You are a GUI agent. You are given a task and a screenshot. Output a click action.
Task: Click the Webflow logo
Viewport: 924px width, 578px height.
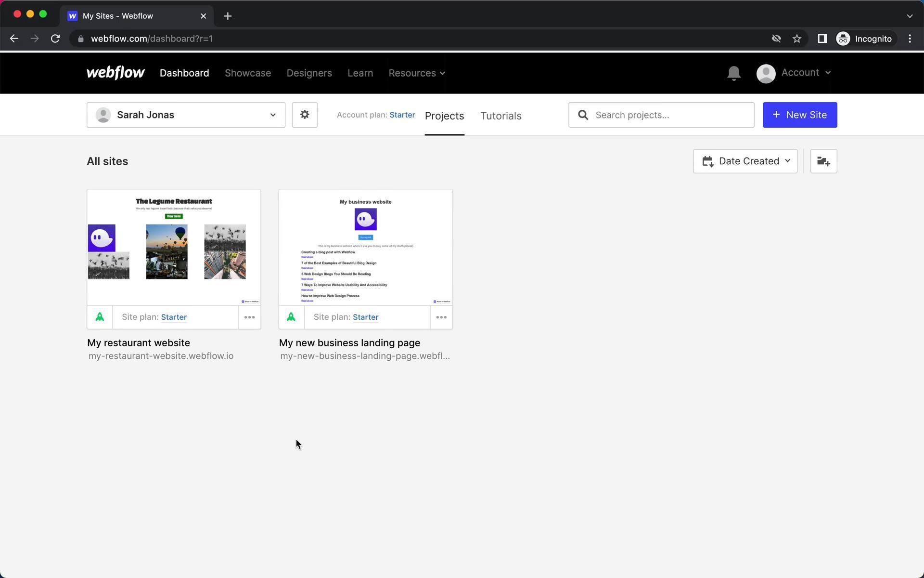[x=115, y=73]
